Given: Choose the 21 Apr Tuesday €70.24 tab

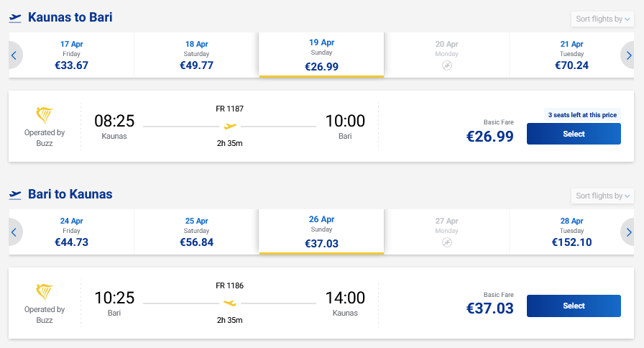Looking at the screenshot, I should (x=571, y=55).
